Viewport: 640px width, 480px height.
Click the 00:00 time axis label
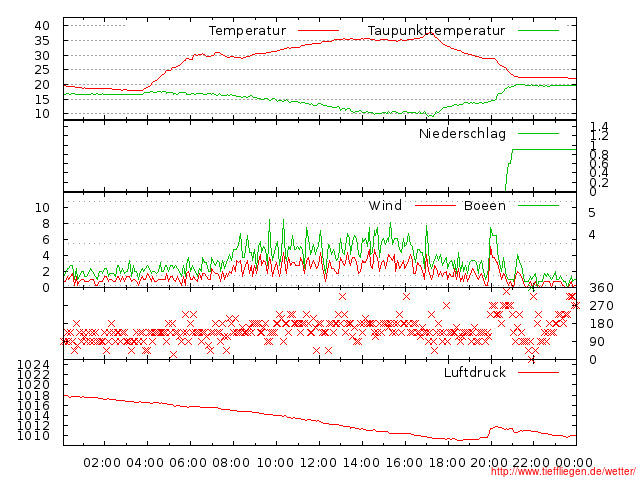[x=574, y=463]
